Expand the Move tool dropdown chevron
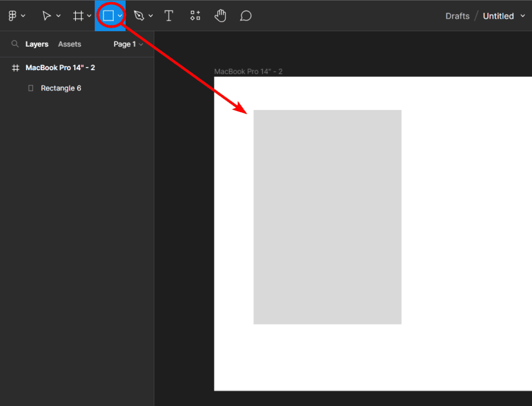The image size is (532, 406). point(59,16)
